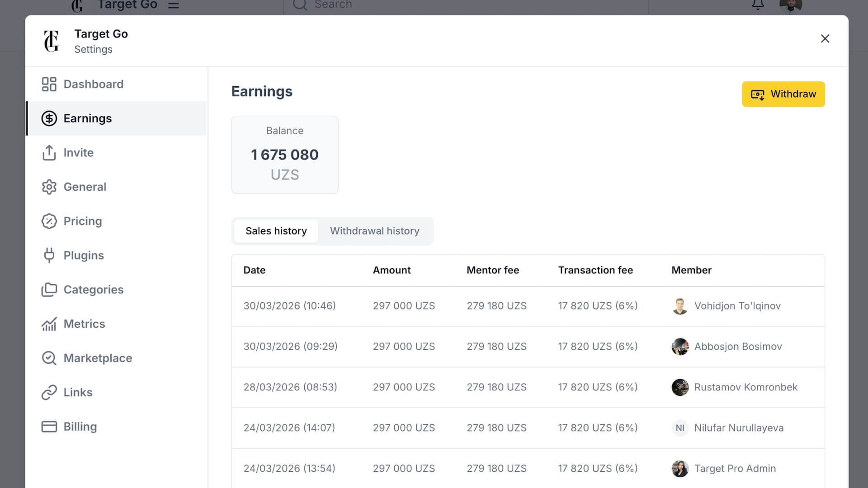Click the NI initials avatar for Nilufar

point(680,428)
